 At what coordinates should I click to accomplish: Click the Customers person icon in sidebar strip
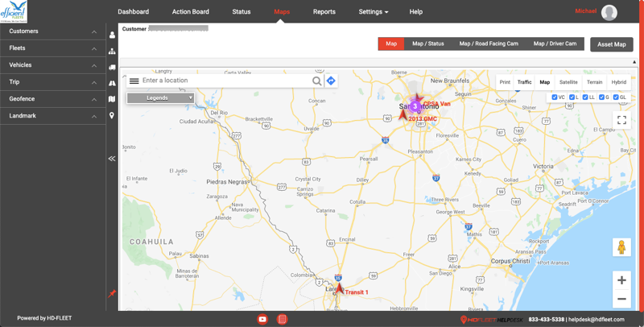point(112,35)
